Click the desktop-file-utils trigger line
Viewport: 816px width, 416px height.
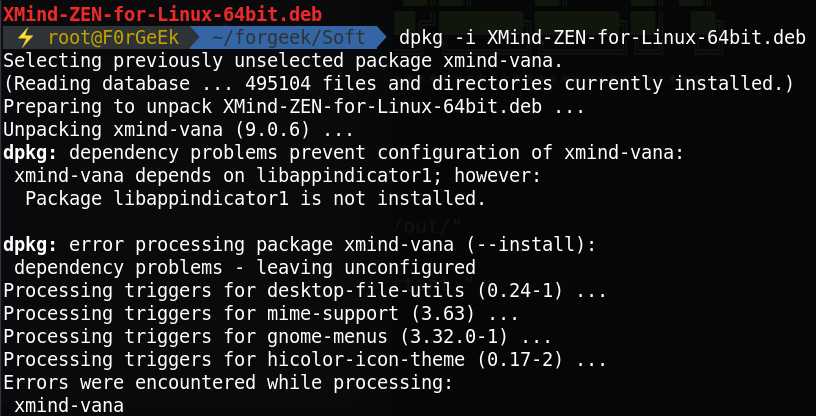coord(305,291)
